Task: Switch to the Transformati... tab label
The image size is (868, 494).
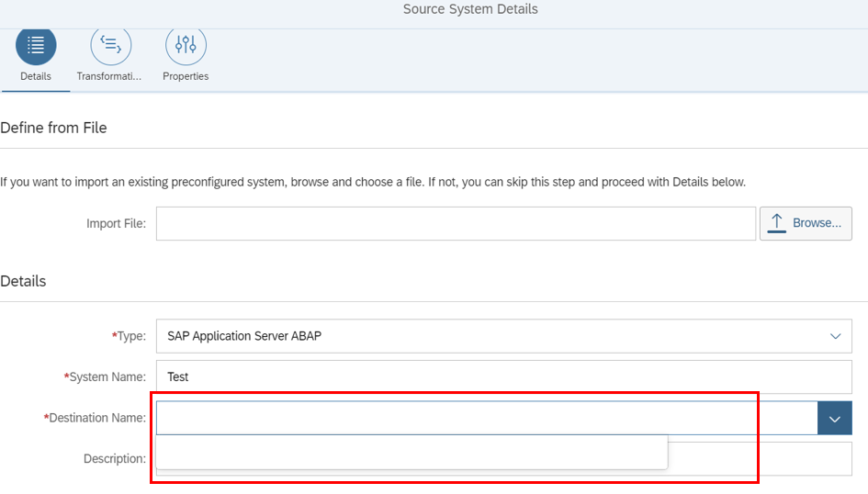Action: click(x=109, y=76)
